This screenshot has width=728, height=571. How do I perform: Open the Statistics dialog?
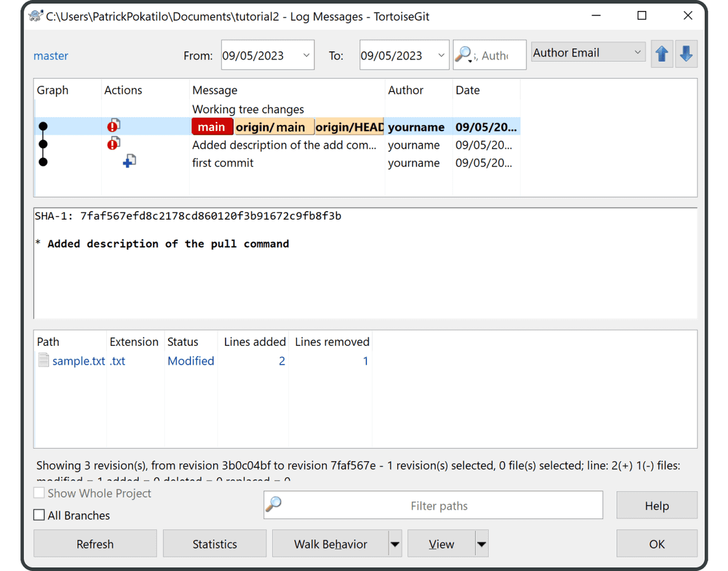click(214, 543)
